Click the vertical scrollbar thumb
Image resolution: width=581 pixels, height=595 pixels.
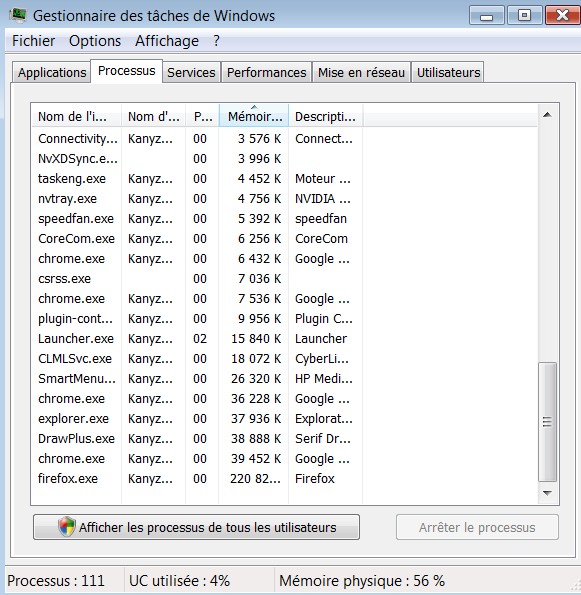pyautogui.click(x=547, y=422)
